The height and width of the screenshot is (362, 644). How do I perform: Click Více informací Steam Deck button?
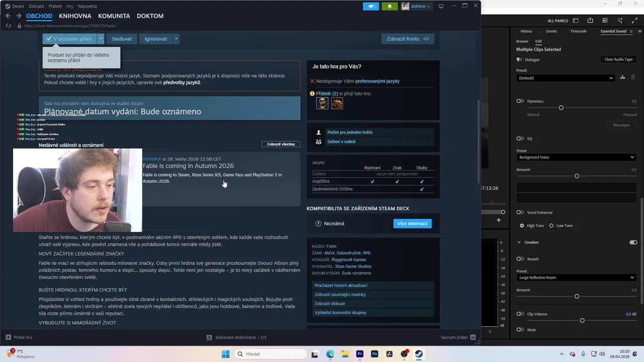click(413, 224)
